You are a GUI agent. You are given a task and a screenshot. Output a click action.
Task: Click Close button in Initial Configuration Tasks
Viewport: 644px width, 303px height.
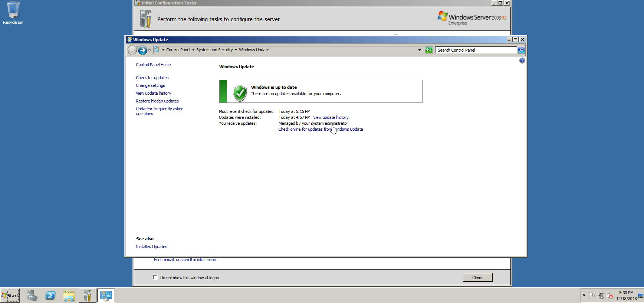click(x=477, y=278)
